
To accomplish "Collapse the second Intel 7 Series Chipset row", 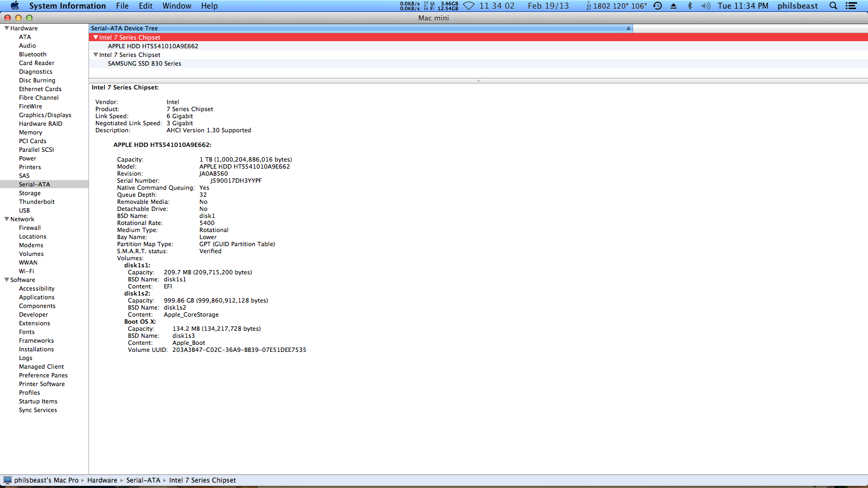I will [x=95, y=55].
